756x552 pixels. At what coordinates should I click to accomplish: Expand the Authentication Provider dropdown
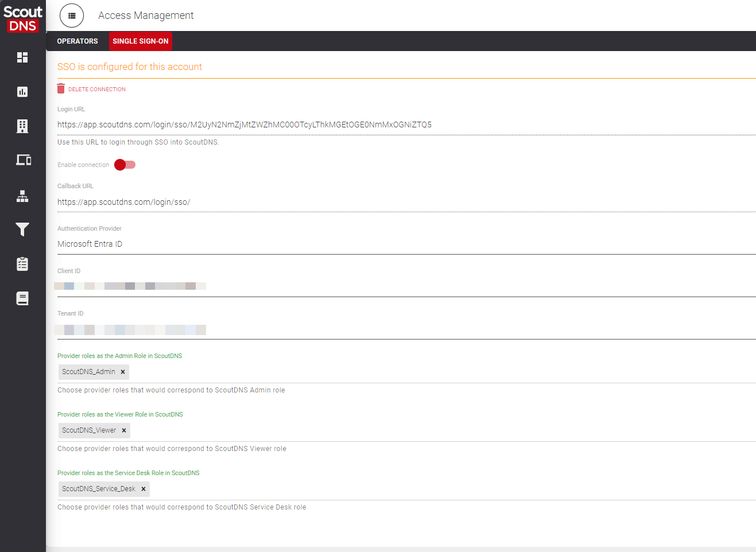[406, 244]
